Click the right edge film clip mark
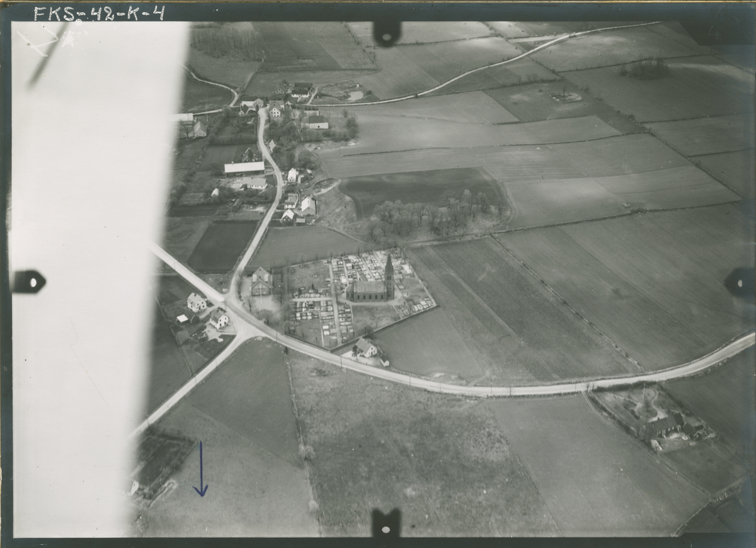Screen dimensions: 756x548 [x=739, y=282]
